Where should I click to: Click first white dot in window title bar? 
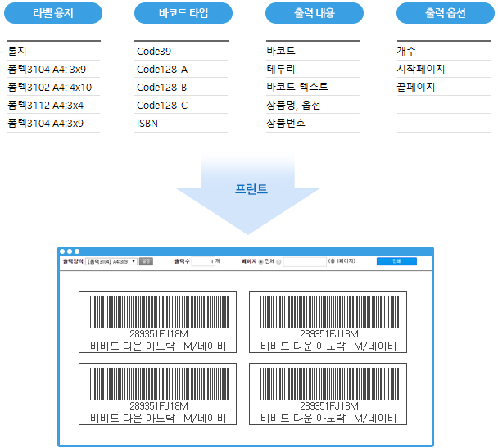click(x=62, y=251)
